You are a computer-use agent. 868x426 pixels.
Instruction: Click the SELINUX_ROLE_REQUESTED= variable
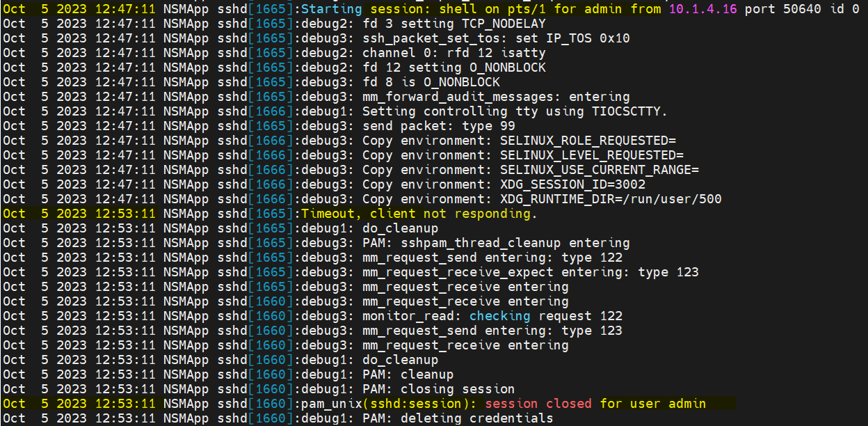point(588,141)
